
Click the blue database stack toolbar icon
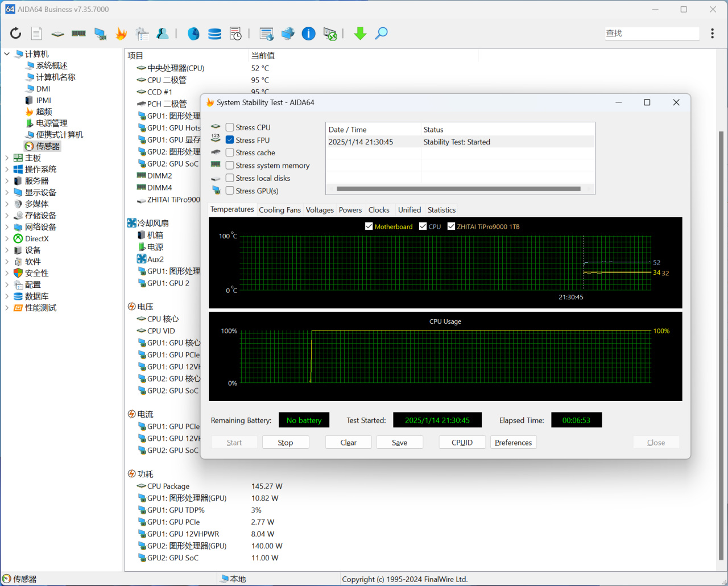click(x=214, y=34)
